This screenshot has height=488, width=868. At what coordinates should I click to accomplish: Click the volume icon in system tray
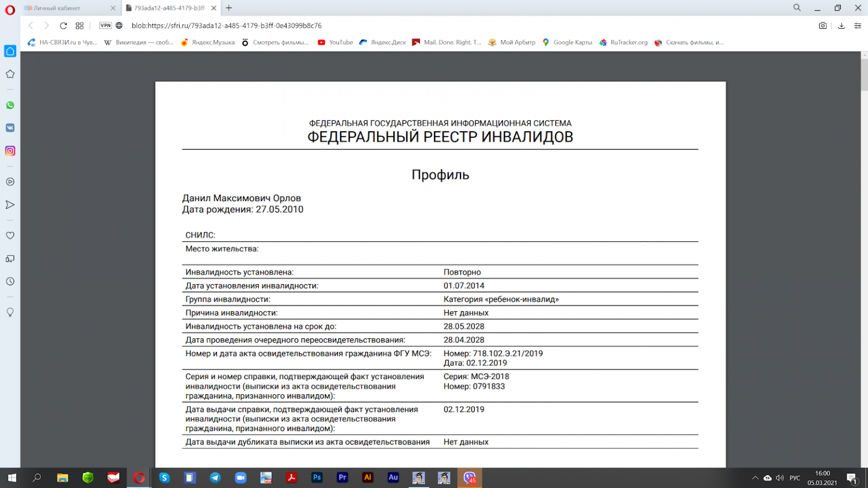[780, 478]
